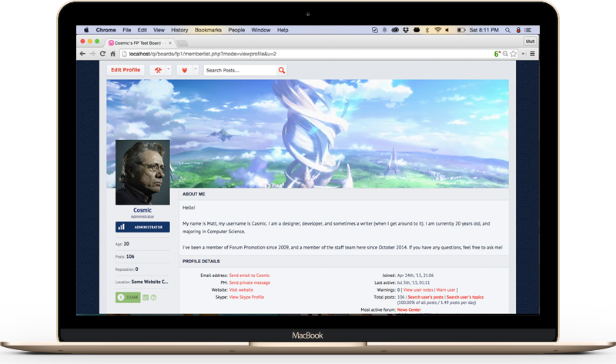
Task: Click the Search Posts input field
Action: click(240, 70)
